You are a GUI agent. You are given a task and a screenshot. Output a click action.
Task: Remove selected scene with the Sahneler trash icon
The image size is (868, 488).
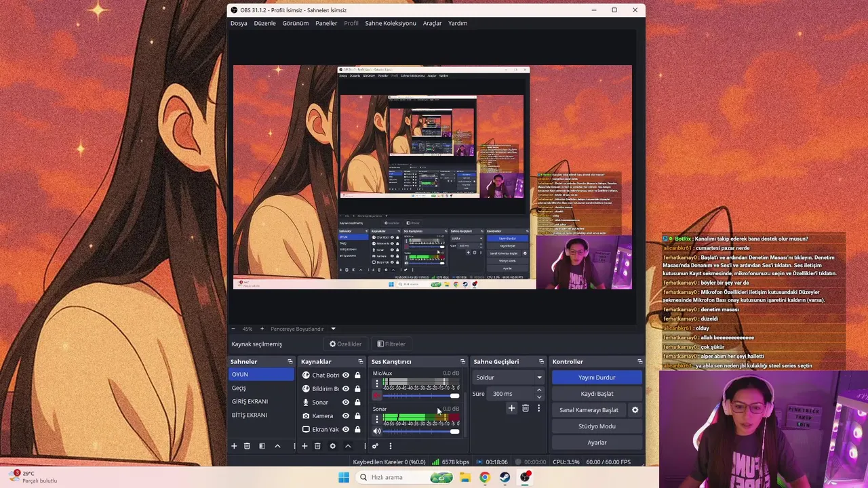tap(247, 446)
